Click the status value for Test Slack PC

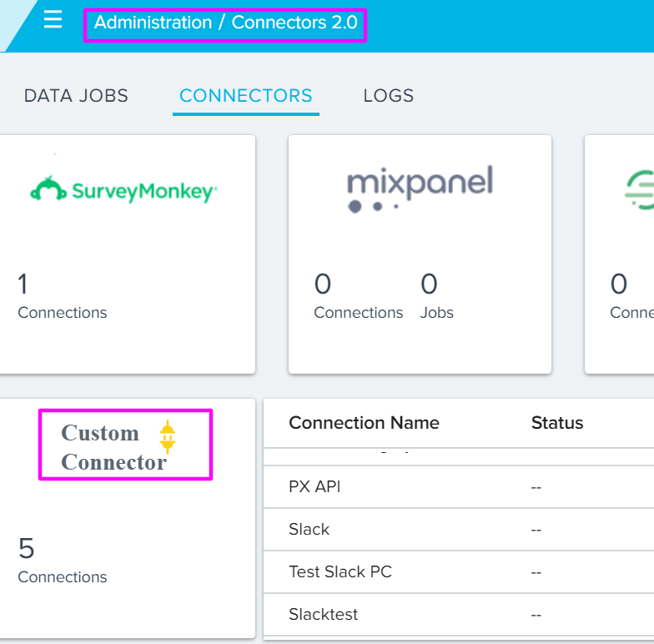point(536,572)
